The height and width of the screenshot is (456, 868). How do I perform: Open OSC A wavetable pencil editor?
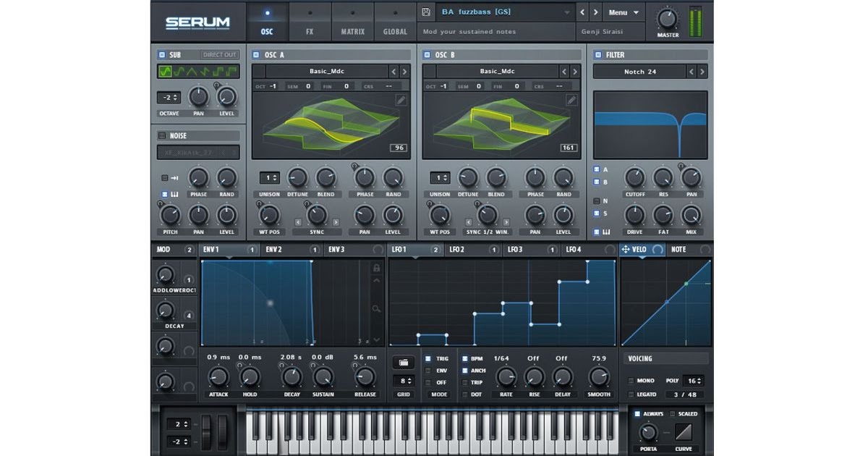[x=401, y=100]
